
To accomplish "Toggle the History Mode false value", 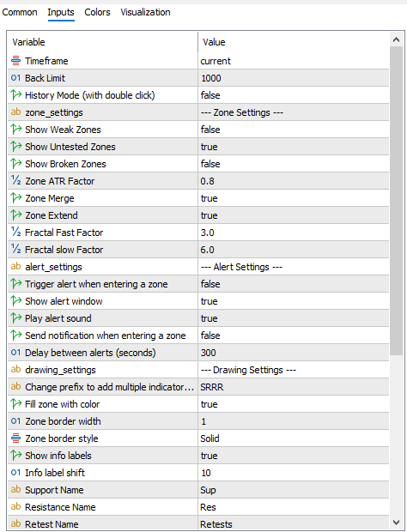I will [x=294, y=95].
